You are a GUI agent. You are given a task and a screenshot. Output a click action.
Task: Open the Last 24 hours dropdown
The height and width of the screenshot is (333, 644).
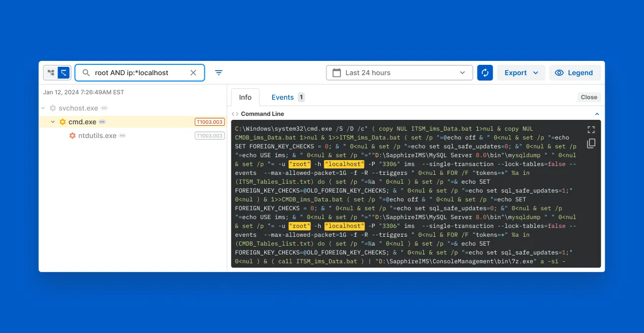click(462, 72)
